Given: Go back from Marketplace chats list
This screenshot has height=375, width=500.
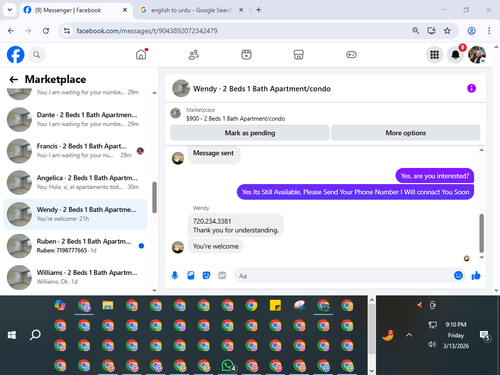Looking at the screenshot, I should pyautogui.click(x=14, y=79).
